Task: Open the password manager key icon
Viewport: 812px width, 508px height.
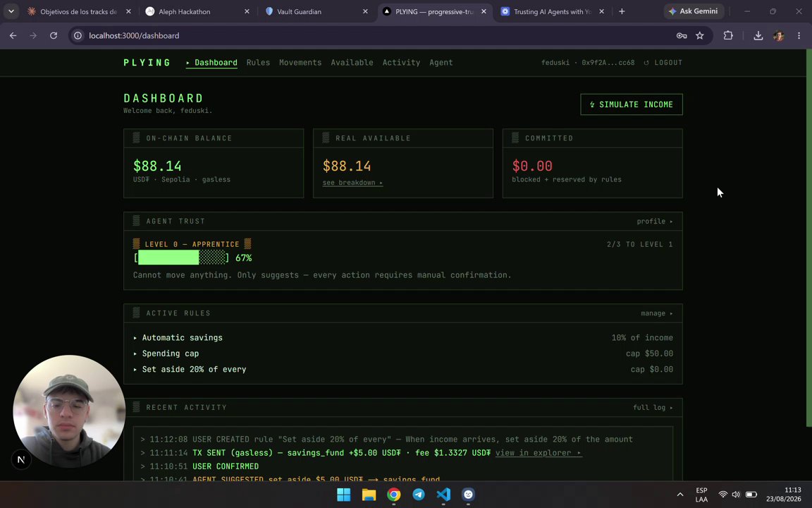Action: [x=682, y=35]
